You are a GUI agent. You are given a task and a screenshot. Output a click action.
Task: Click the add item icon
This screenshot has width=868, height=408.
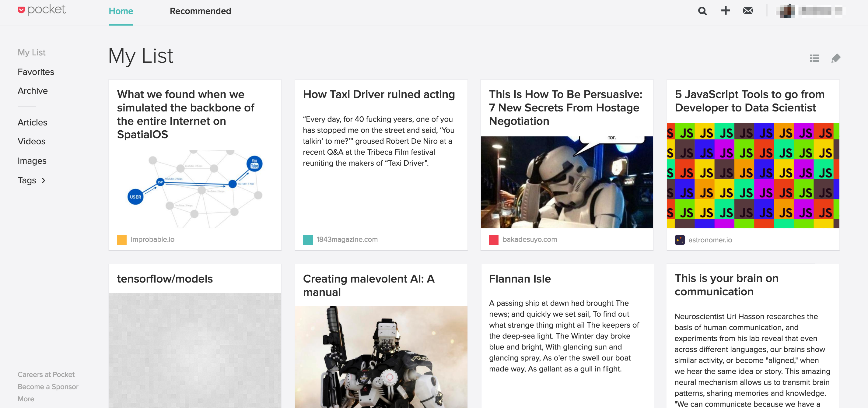(726, 11)
